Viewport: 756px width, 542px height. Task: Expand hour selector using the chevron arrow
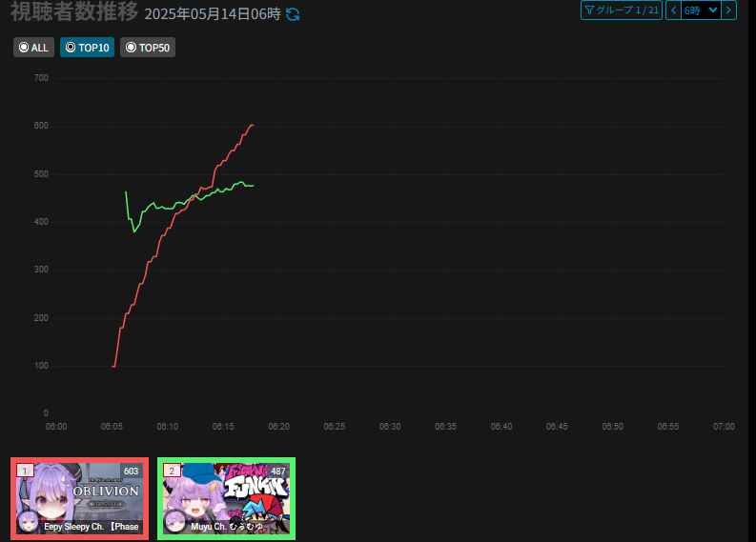(713, 10)
